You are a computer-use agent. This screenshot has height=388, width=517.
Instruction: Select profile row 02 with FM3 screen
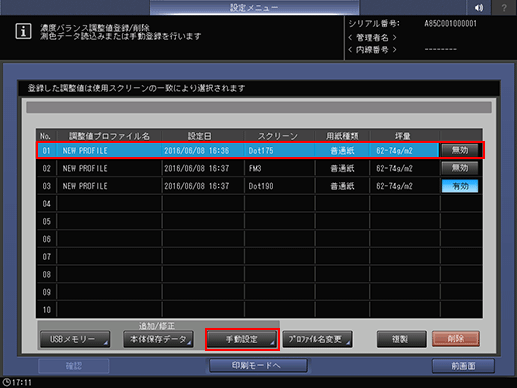coord(238,168)
